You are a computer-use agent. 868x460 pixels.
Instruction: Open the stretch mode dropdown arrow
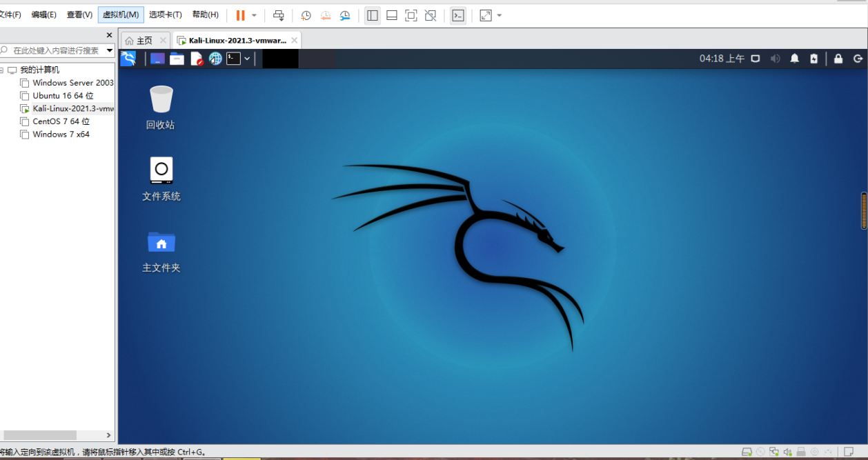pos(500,15)
